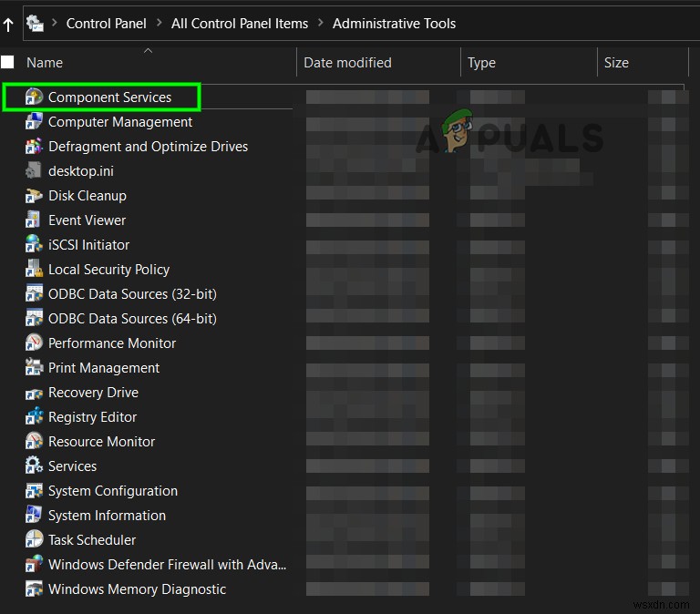700x614 pixels.
Task: Select the Computer Management name text
Action: click(x=120, y=122)
